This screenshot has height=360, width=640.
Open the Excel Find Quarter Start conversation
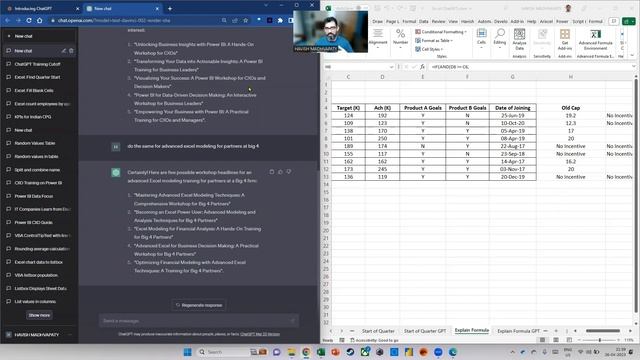click(x=38, y=77)
